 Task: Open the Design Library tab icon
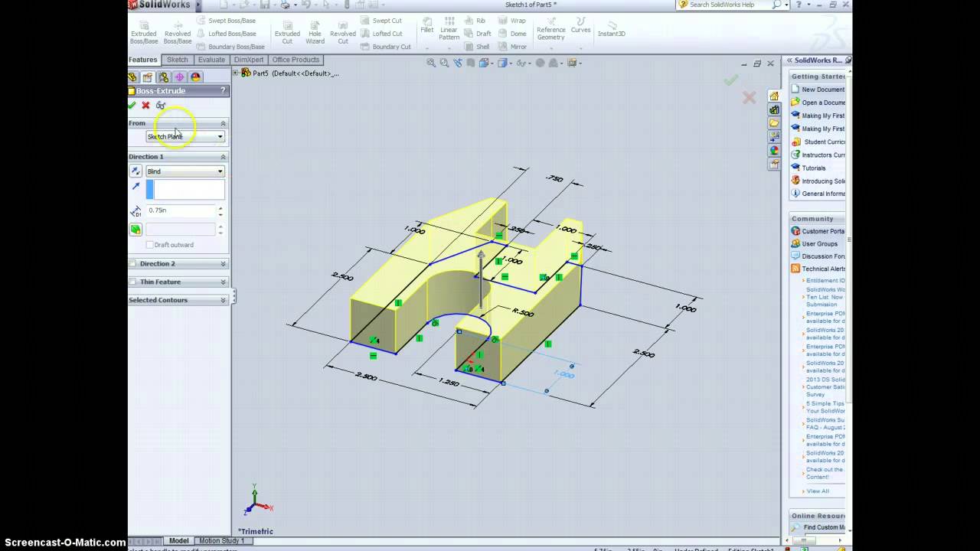(774, 109)
